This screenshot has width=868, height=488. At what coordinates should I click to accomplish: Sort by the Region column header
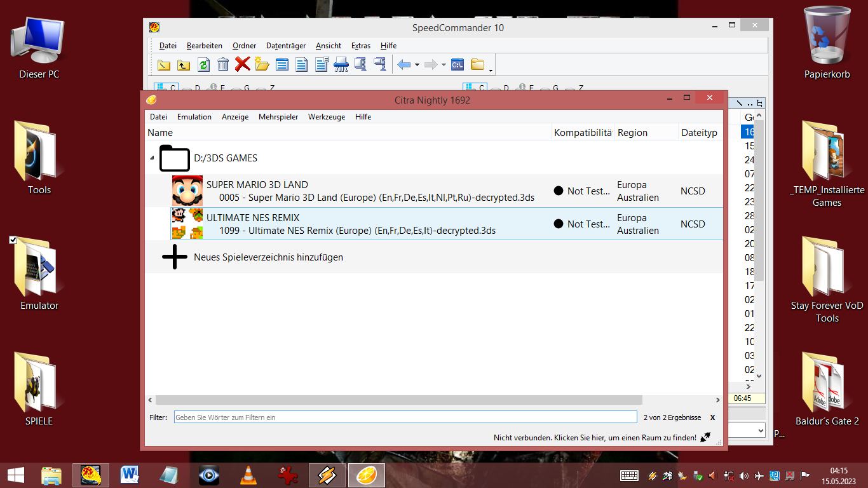coord(646,133)
